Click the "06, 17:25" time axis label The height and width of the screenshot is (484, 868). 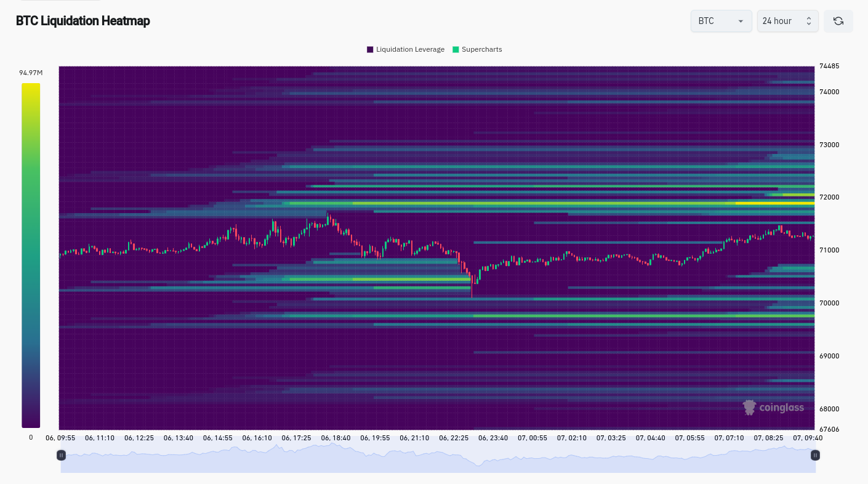(x=297, y=438)
